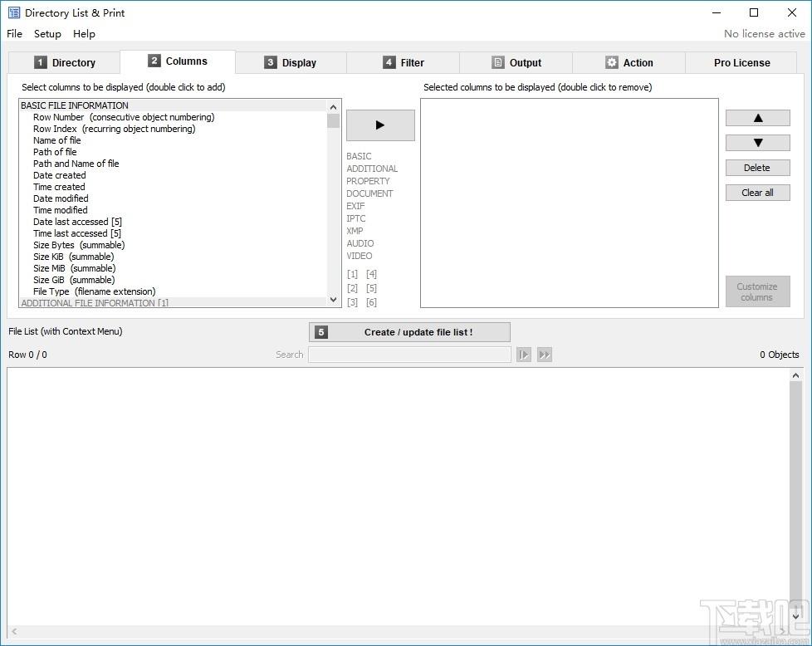Click footnote reference [1]
Image resolution: width=812 pixels, height=646 pixels.
(352, 273)
